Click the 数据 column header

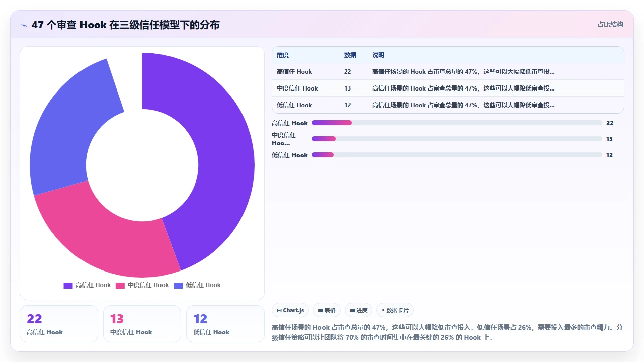(x=350, y=55)
